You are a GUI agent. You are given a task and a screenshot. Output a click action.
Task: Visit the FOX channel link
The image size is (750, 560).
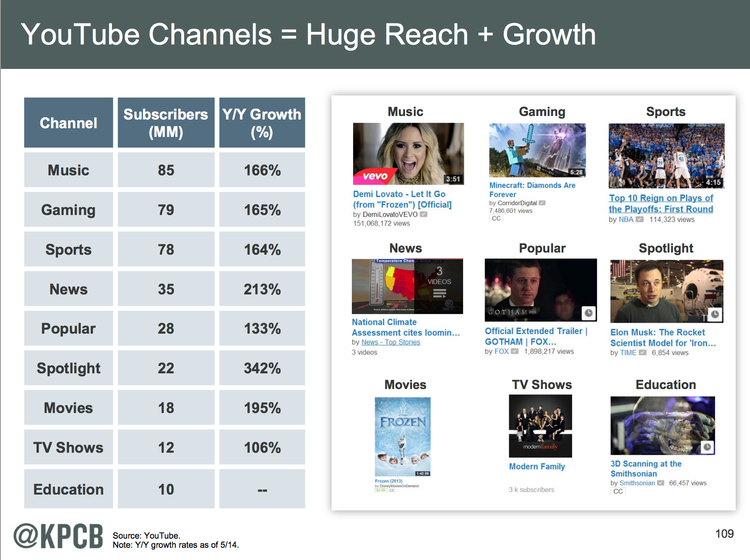501,351
